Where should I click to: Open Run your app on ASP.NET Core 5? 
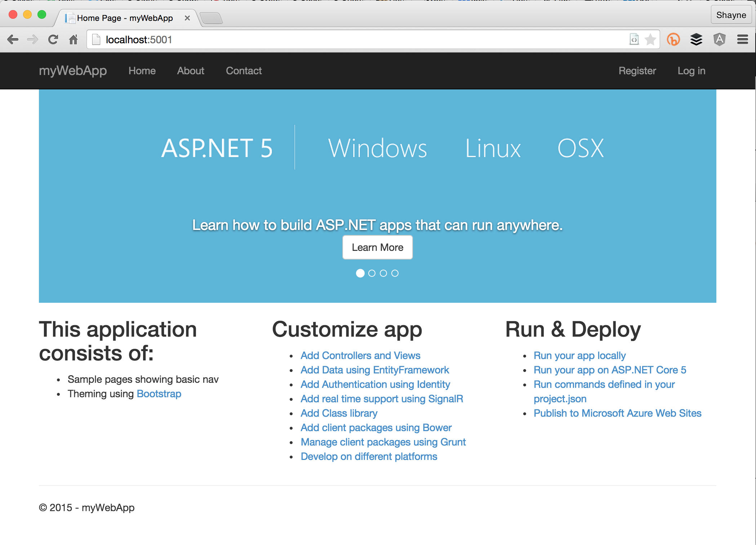click(x=610, y=370)
